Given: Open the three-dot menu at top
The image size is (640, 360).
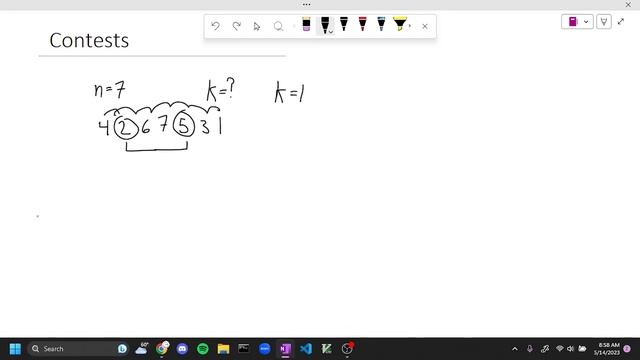Looking at the screenshot, I should (x=307, y=4).
